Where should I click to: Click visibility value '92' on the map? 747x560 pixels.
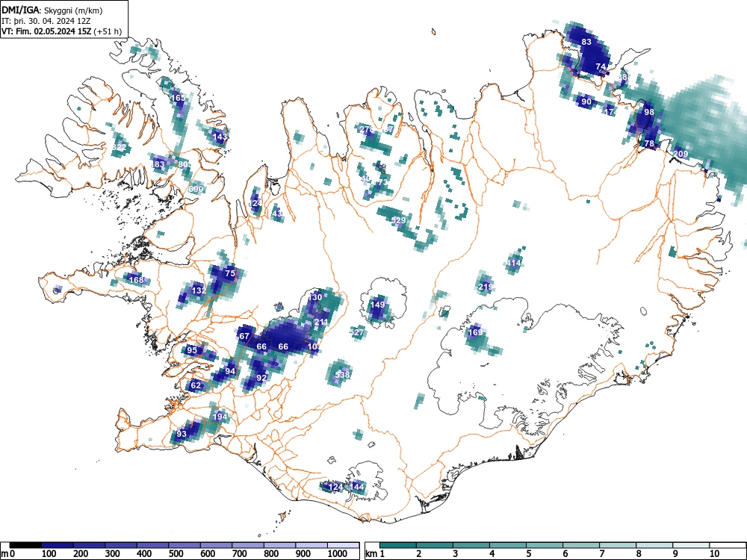click(x=261, y=378)
